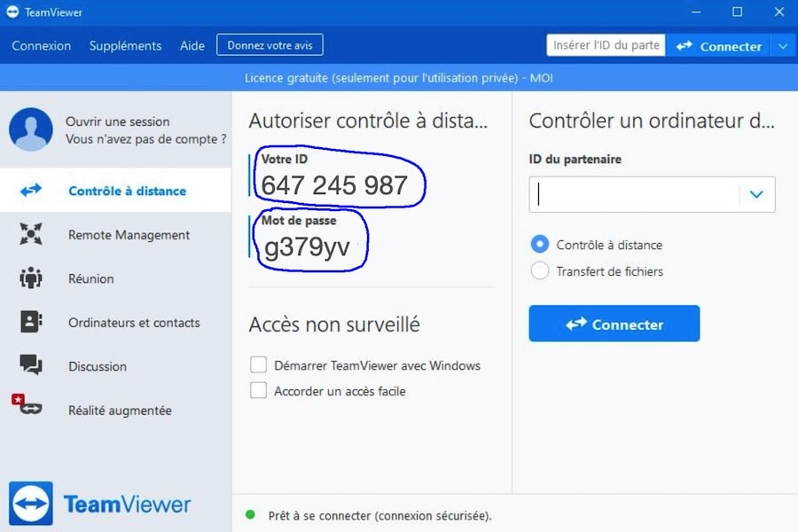Image resolution: width=798 pixels, height=532 pixels.
Task: Click the Donnez votre avis button
Action: click(270, 45)
